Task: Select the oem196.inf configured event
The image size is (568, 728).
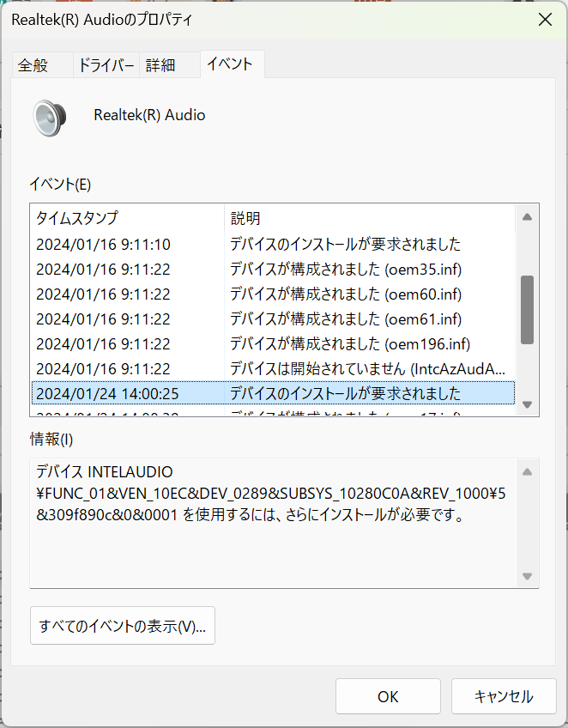Action: 273,344
